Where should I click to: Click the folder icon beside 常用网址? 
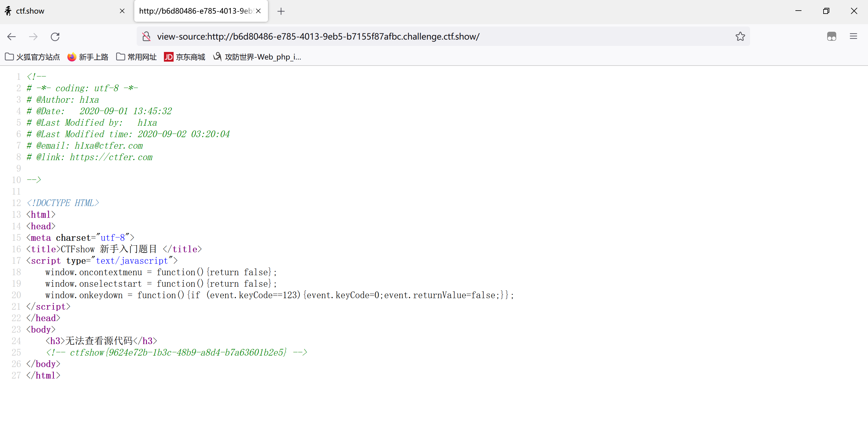pos(120,57)
